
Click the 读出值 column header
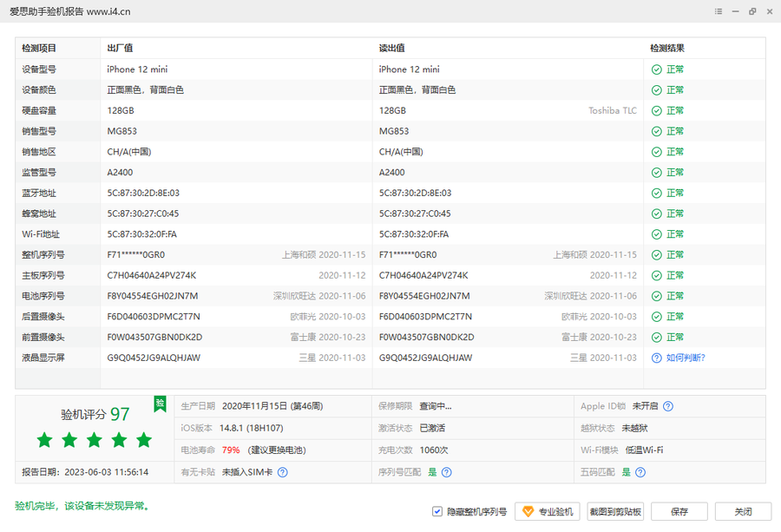[x=391, y=49]
